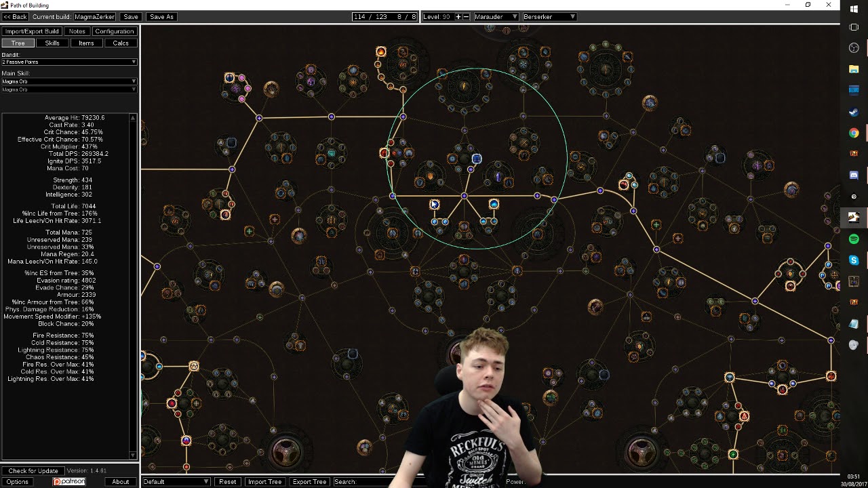The width and height of the screenshot is (868, 488).
Task: Open File Explorer from the taskbar
Action: 854,69
